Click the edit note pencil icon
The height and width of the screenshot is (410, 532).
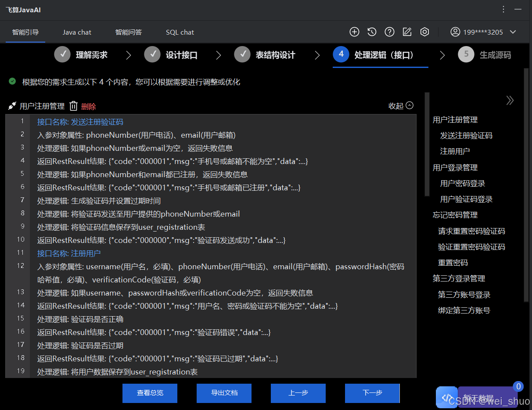pos(407,32)
